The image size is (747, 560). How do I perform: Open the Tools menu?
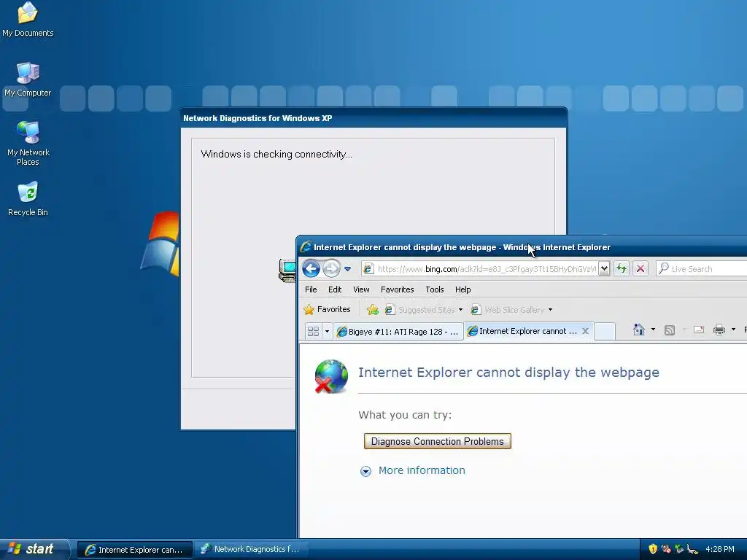point(435,289)
